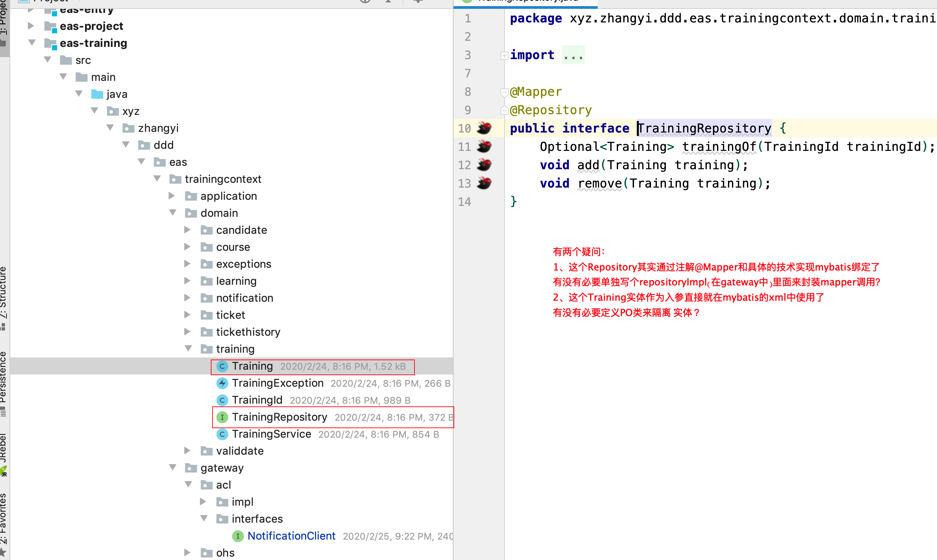Click the TrainingRepository interface name in code

click(x=704, y=128)
